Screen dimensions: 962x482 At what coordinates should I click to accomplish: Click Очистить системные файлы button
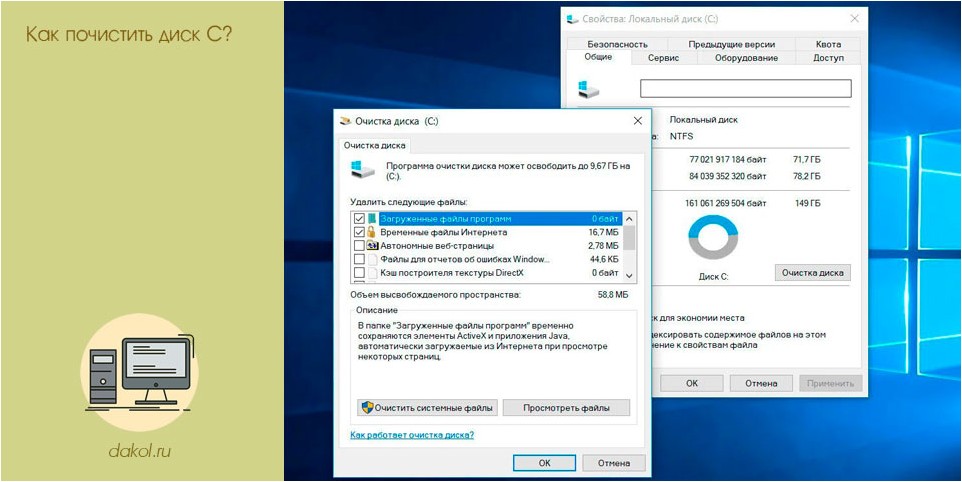point(428,408)
